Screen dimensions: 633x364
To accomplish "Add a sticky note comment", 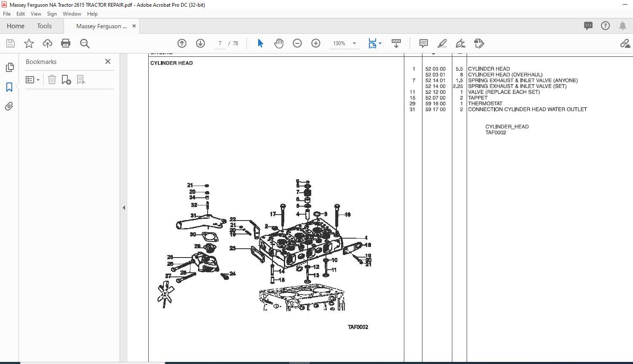I will [424, 43].
